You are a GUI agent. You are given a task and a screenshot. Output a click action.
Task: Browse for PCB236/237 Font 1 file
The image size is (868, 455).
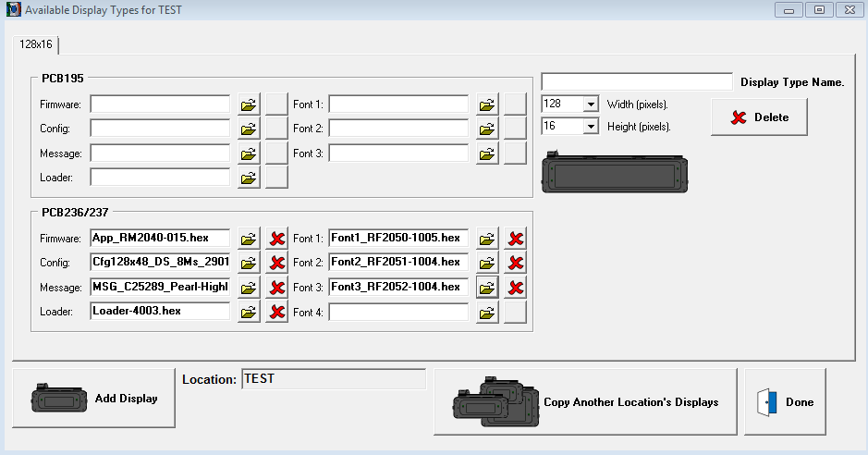[x=487, y=239]
